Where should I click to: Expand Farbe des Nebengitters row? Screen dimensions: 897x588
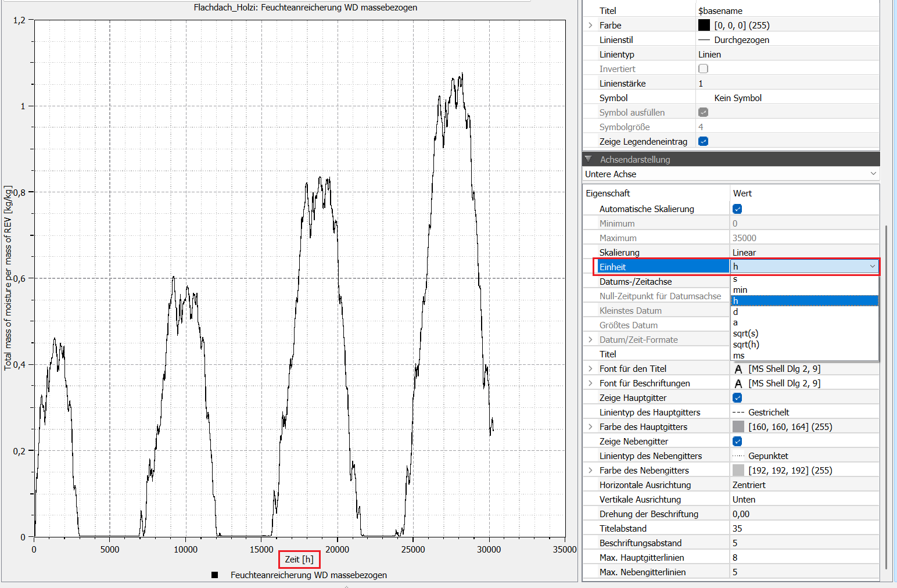(x=590, y=470)
